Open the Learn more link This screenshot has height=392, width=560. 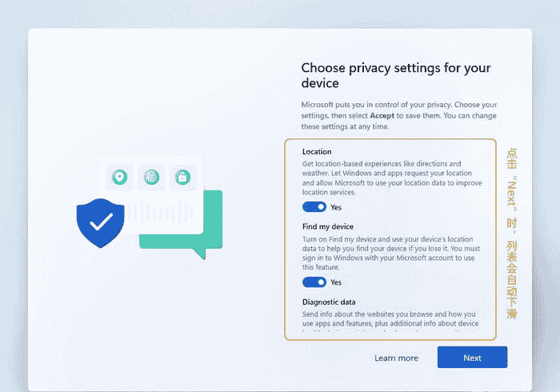[x=396, y=358]
